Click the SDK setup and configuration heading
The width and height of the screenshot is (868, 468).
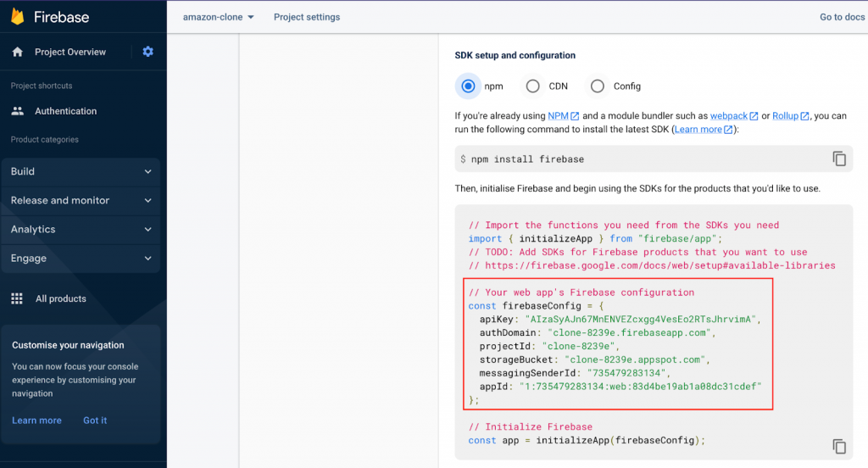(x=515, y=55)
